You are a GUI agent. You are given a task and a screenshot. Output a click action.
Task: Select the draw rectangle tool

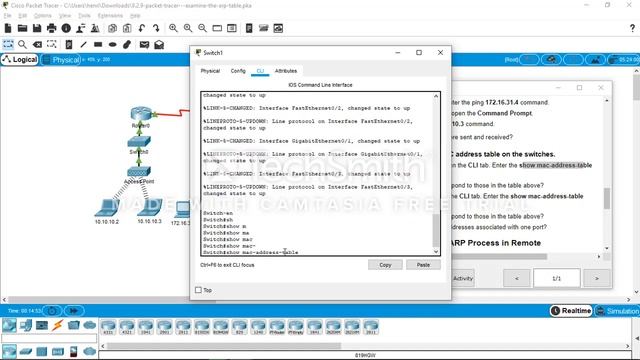(x=98, y=44)
